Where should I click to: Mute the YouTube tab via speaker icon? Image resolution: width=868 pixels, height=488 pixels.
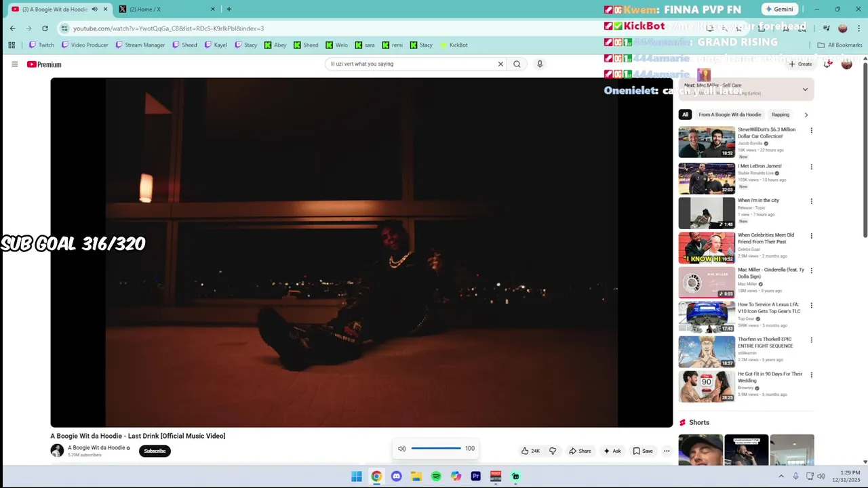pyautogui.click(x=94, y=9)
